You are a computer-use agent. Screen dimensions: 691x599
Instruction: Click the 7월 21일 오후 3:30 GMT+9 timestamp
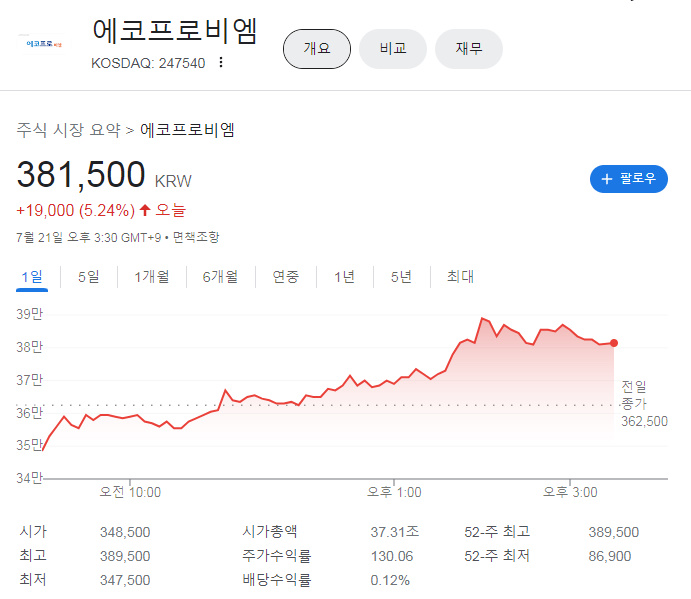(89, 238)
